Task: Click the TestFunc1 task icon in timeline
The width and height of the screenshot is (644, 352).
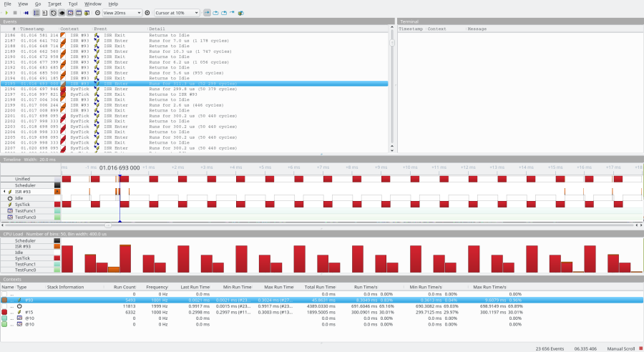Action: point(10,211)
